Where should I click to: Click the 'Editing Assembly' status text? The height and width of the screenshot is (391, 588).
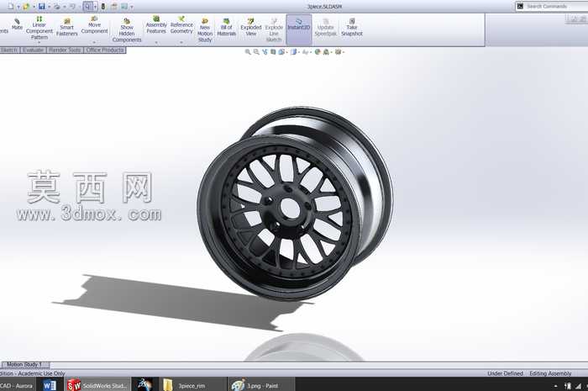click(550, 373)
